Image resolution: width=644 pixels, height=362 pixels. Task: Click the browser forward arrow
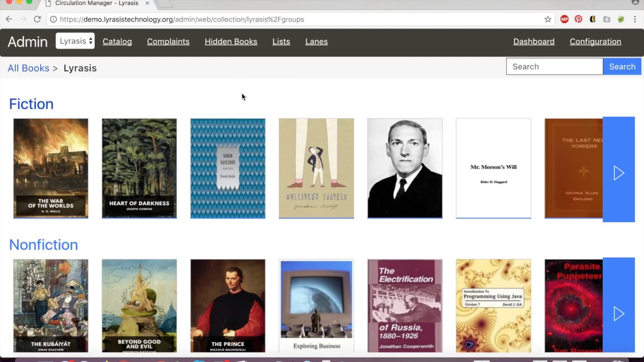(x=23, y=19)
